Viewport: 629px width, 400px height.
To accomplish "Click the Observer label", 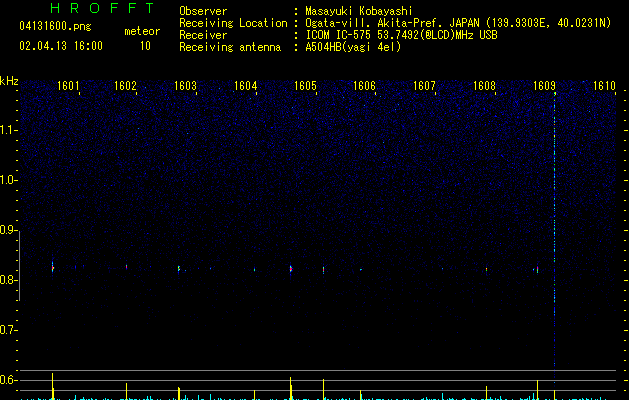I will [x=203, y=11].
